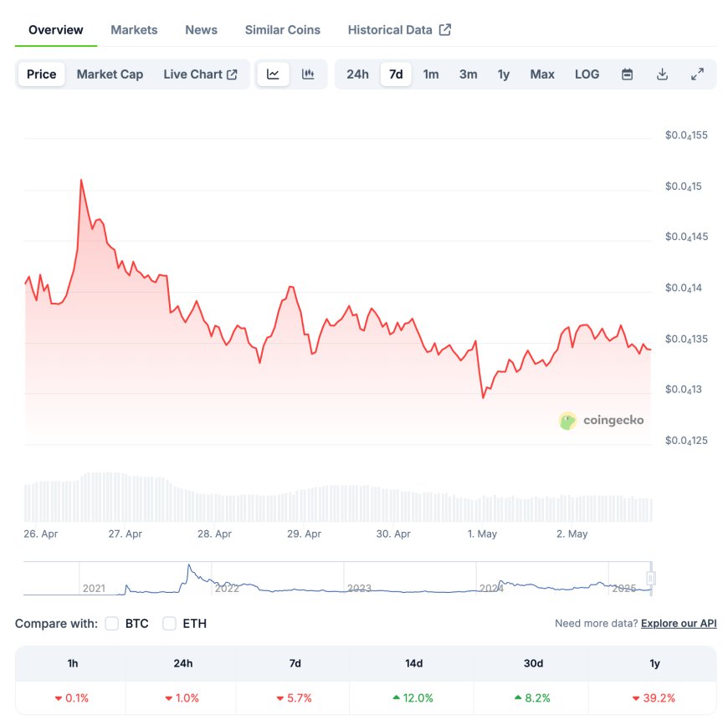Enable the BTC compare checkbox
This screenshot has height=725, width=728.
pos(112,624)
